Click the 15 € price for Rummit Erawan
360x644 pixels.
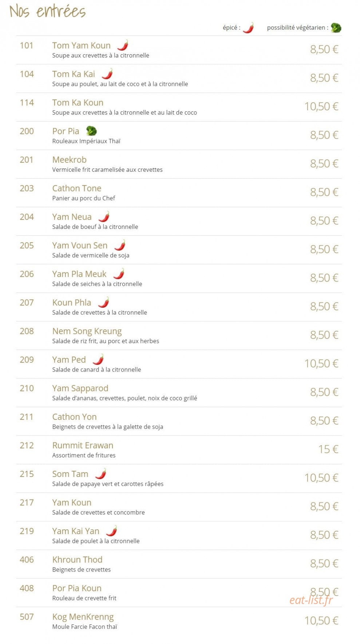[x=328, y=449]
